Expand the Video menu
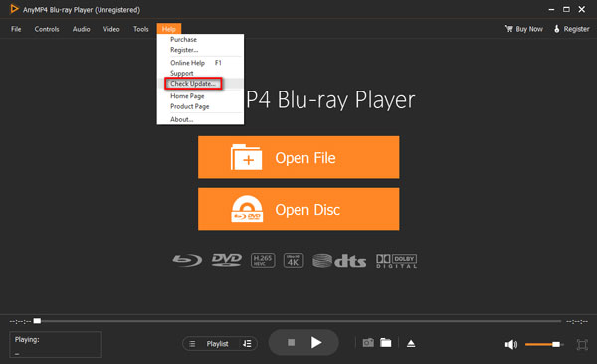The height and width of the screenshot is (364, 597). pos(111,29)
